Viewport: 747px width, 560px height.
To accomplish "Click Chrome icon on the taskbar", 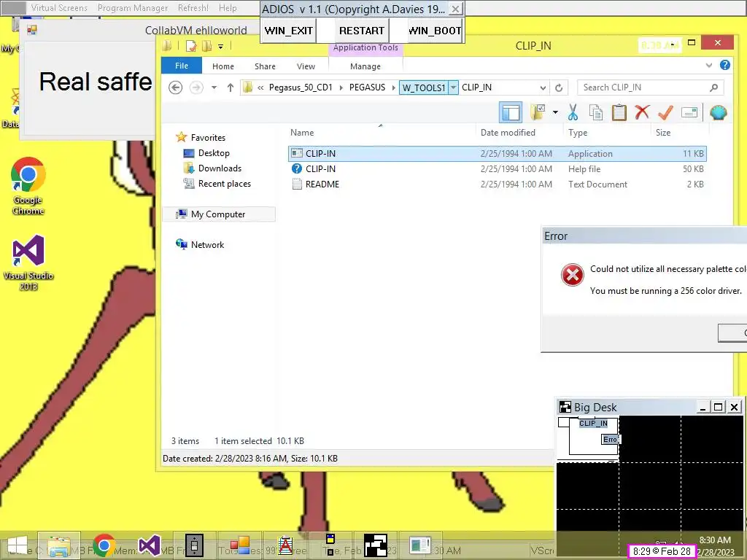I will (x=104, y=545).
